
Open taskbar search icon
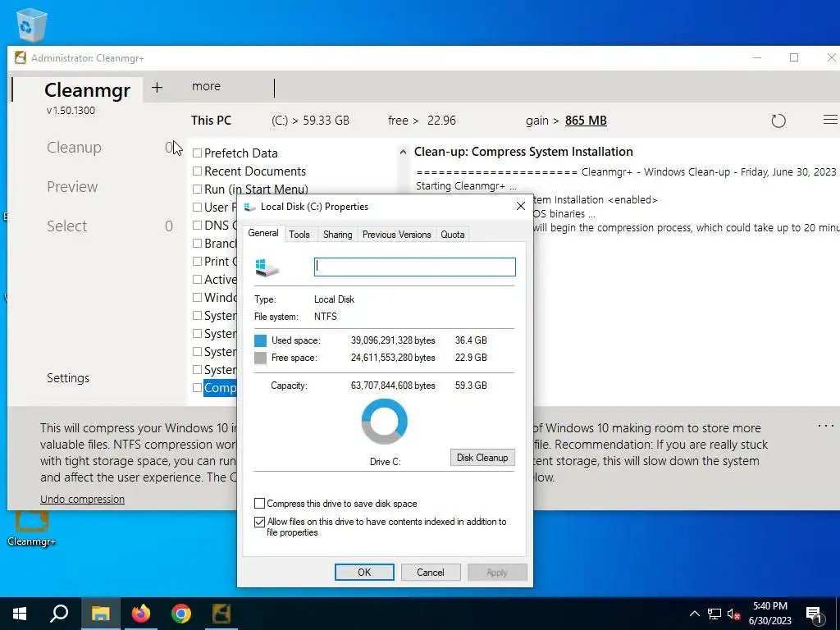(59, 614)
